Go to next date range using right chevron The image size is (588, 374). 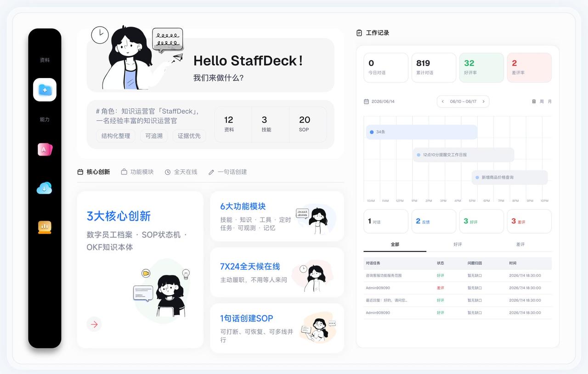(x=483, y=101)
